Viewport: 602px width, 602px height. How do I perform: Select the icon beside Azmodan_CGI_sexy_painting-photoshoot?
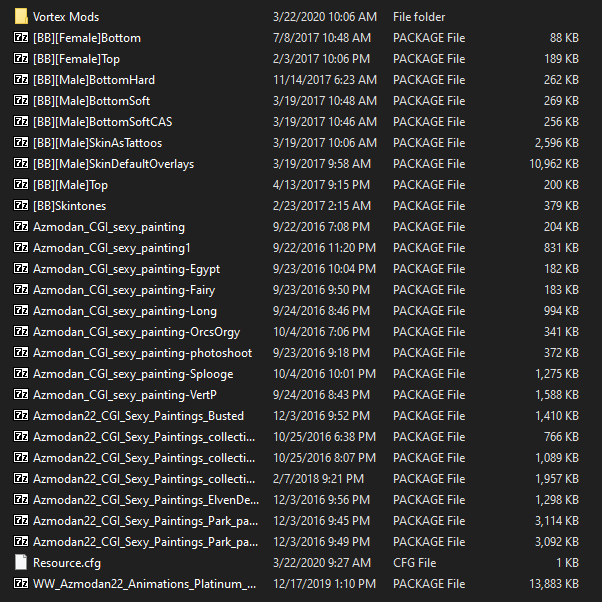[21, 352]
